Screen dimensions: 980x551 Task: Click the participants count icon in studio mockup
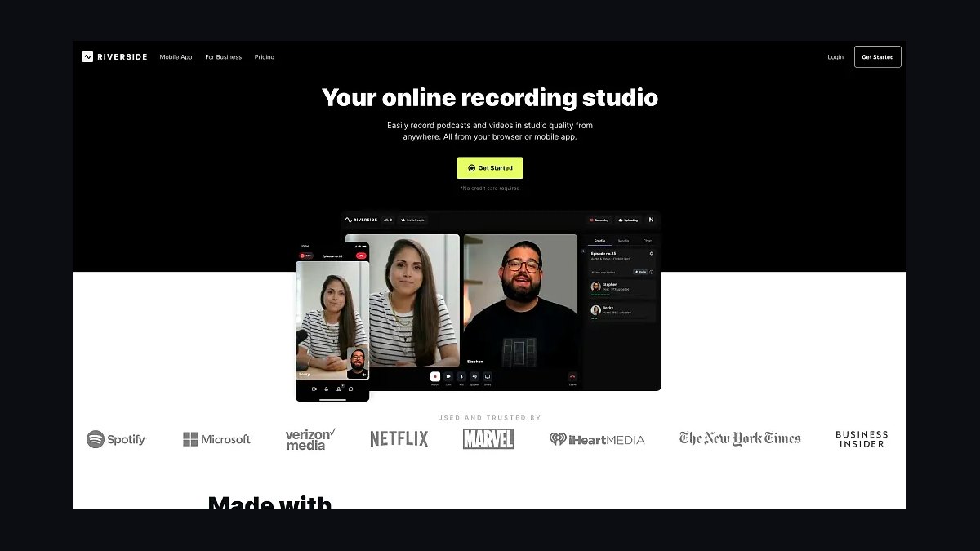pyautogui.click(x=388, y=220)
